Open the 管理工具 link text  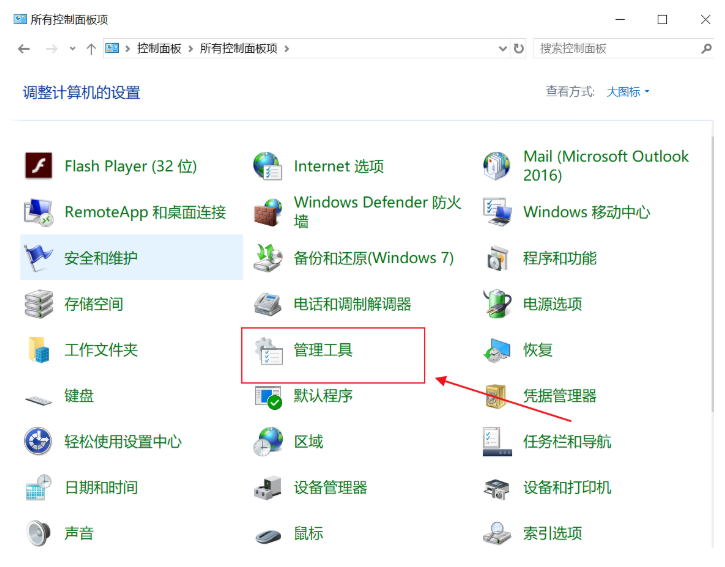(323, 350)
